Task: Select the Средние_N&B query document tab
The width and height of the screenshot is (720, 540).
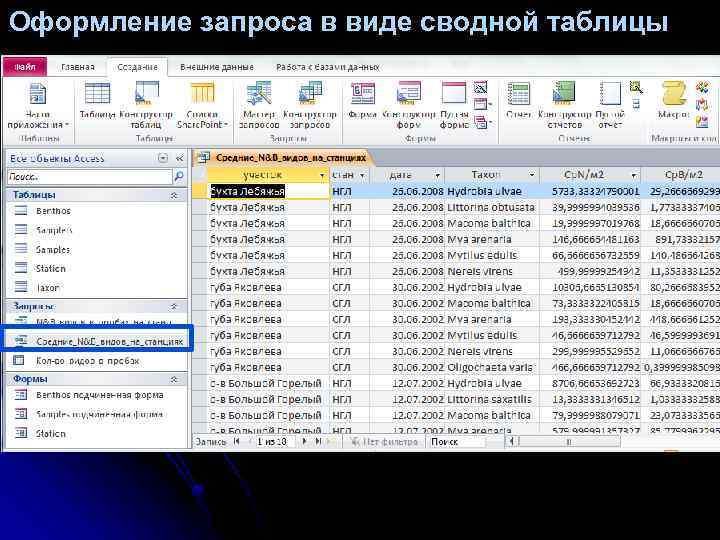Action: 284,158
